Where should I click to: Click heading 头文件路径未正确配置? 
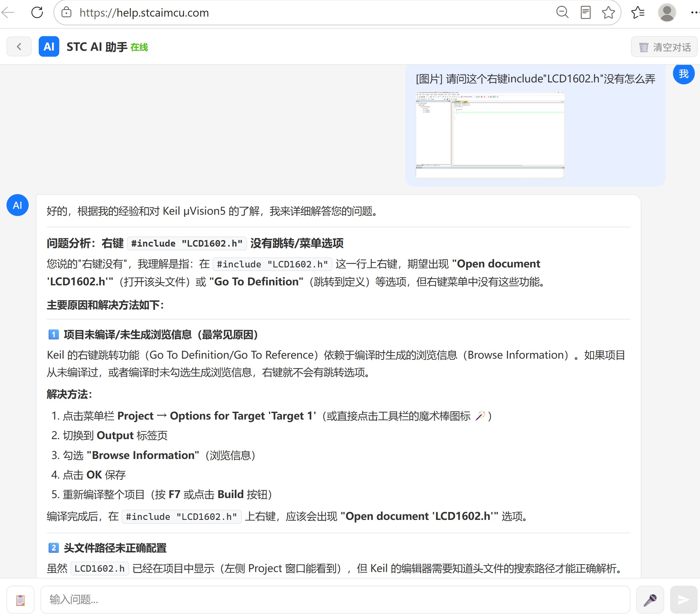(x=115, y=548)
